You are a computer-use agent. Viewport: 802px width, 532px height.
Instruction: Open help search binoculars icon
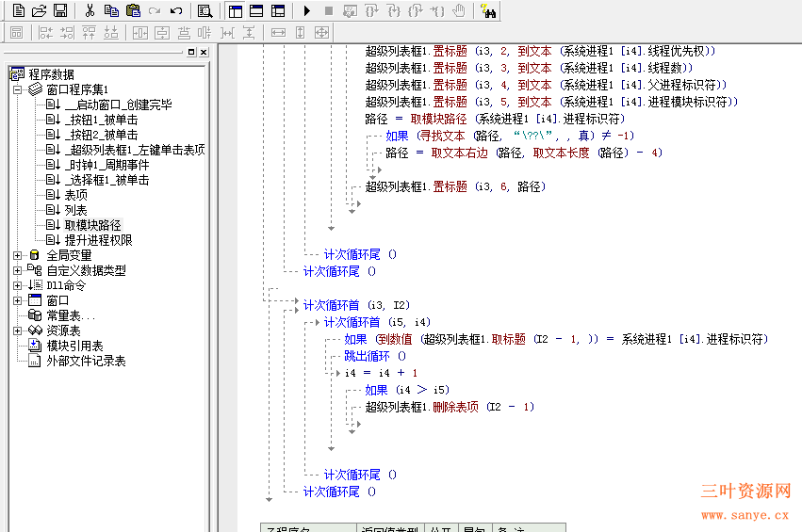coord(488,10)
